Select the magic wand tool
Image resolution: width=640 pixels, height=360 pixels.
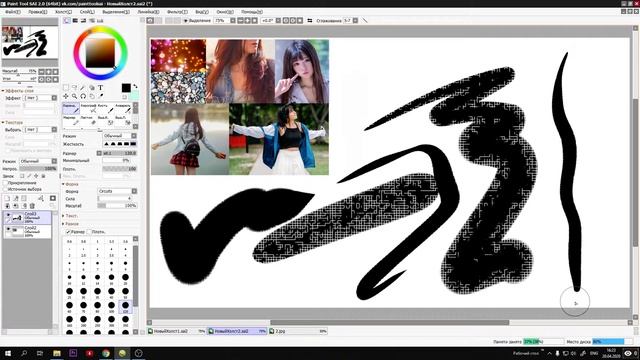[83, 88]
